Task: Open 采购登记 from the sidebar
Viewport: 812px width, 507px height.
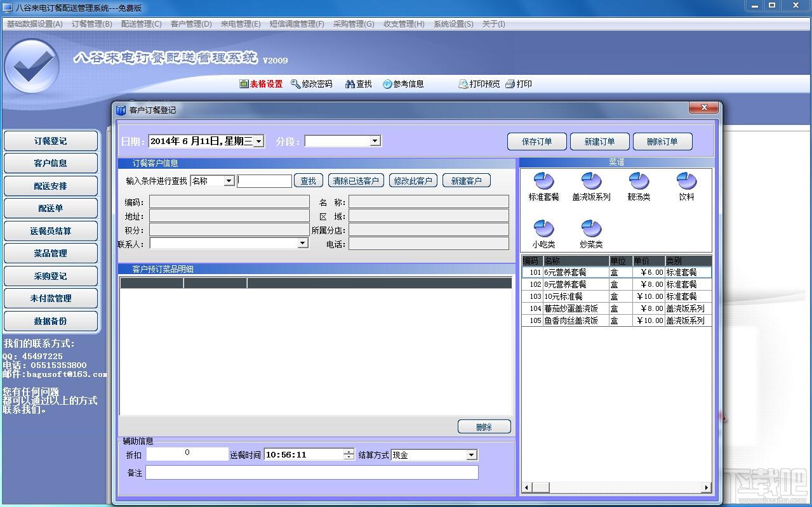Action: tap(51, 276)
